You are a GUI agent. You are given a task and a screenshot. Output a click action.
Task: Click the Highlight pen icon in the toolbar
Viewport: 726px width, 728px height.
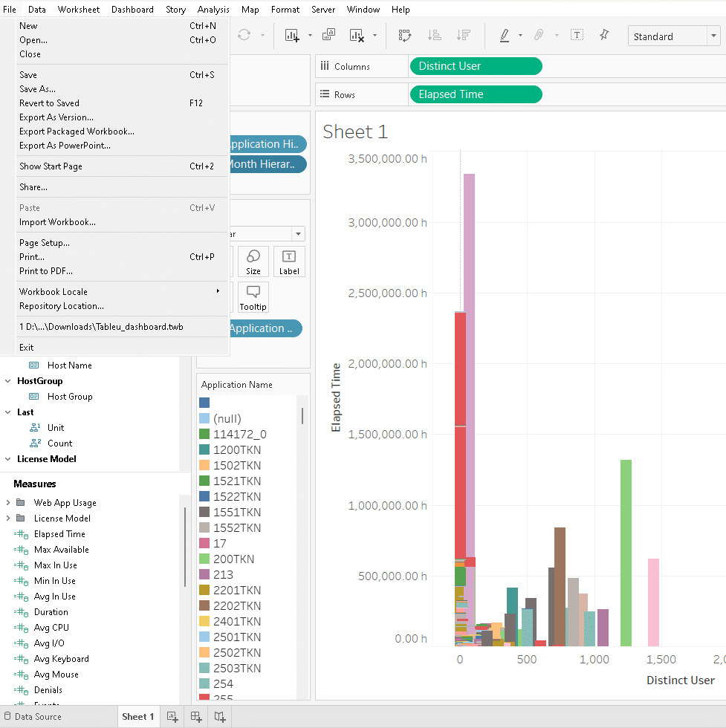pos(505,36)
